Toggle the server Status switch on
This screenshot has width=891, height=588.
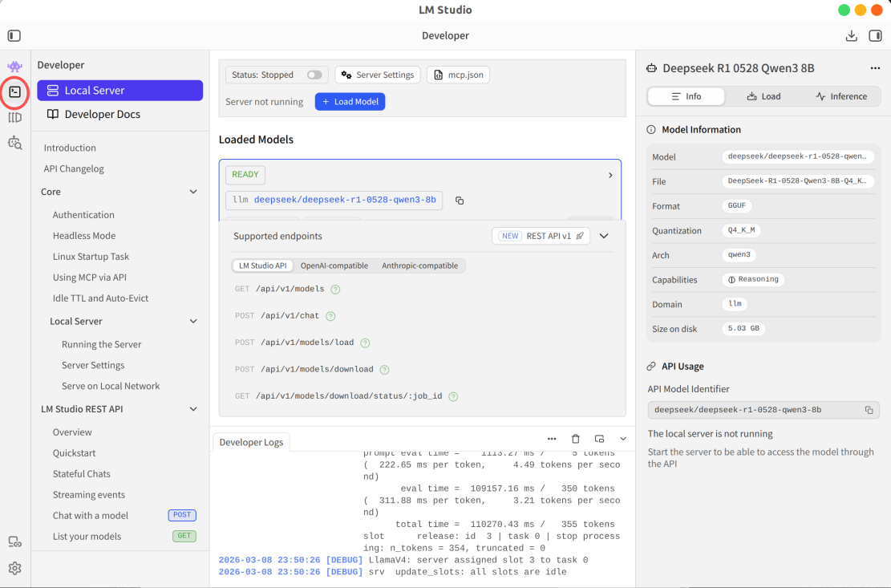click(314, 75)
